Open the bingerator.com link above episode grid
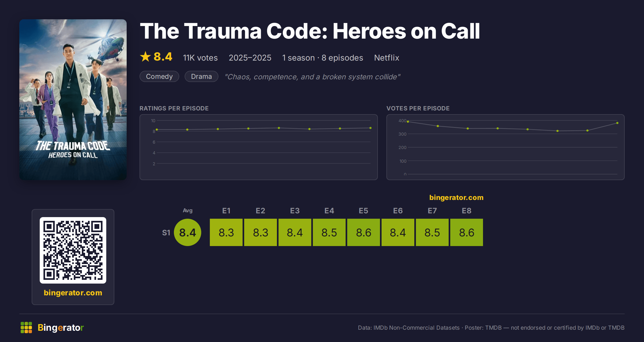644x342 pixels. pyautogui.click(x=456, y=198)
